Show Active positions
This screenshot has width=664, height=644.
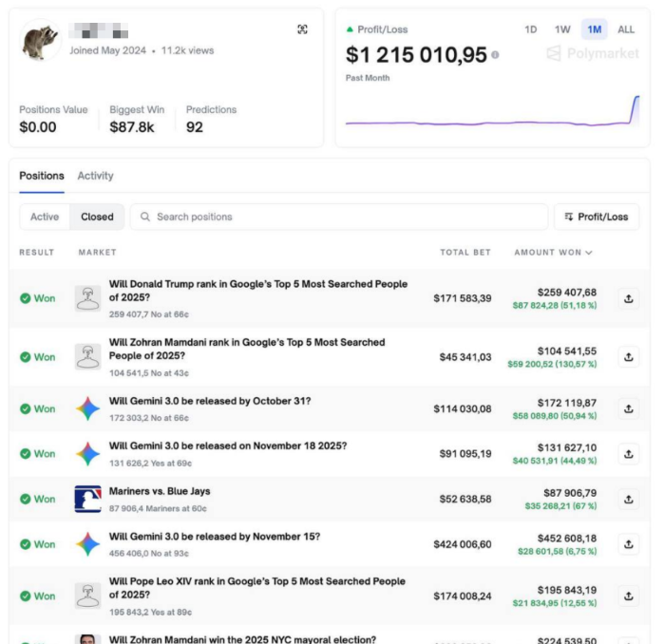pyautogui.click(x=45, y=217)
